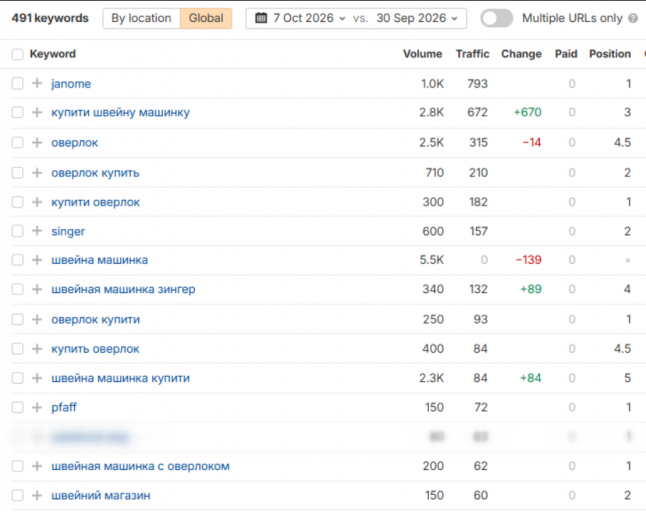Expand the janome keyword row with plus icon

coord(37,83)
